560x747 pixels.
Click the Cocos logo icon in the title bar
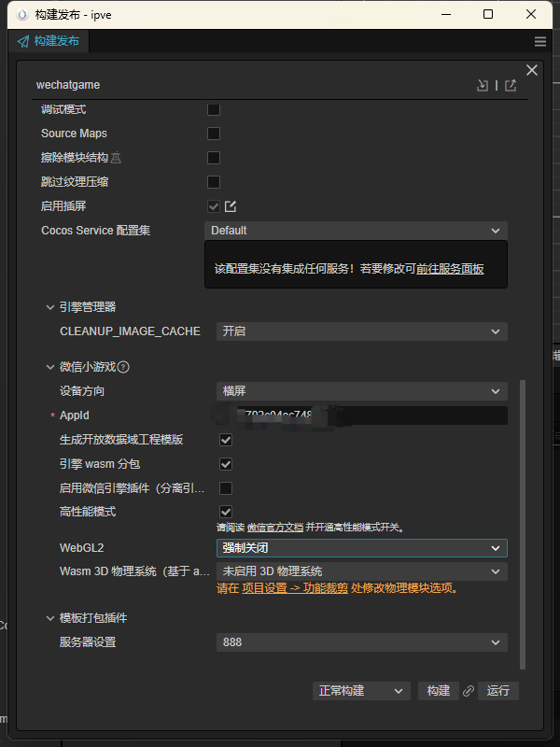point(22,14)
